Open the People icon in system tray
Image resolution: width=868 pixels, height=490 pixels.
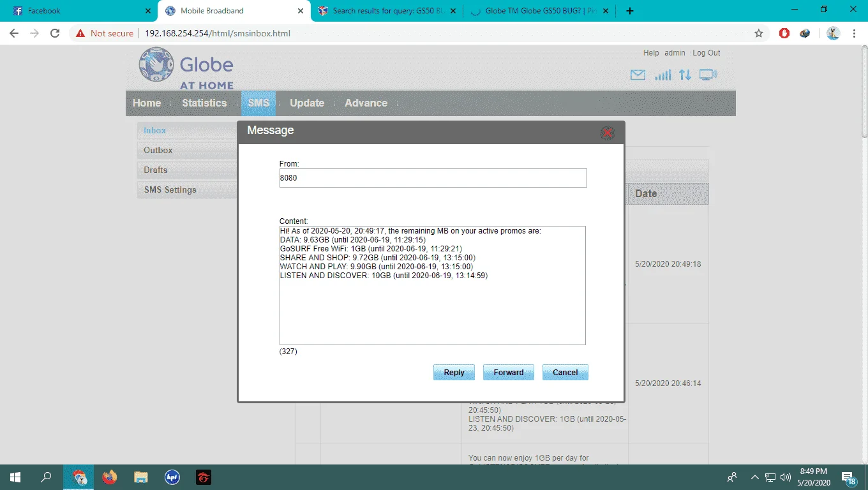732,477
